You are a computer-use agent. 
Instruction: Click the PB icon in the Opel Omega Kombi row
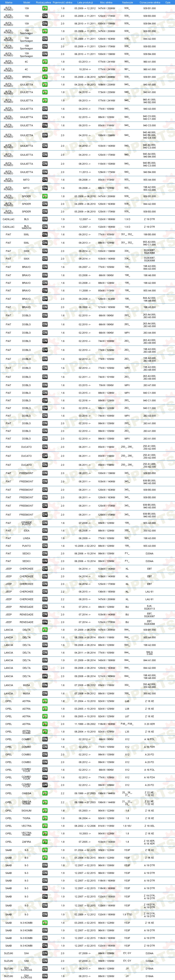45,802
